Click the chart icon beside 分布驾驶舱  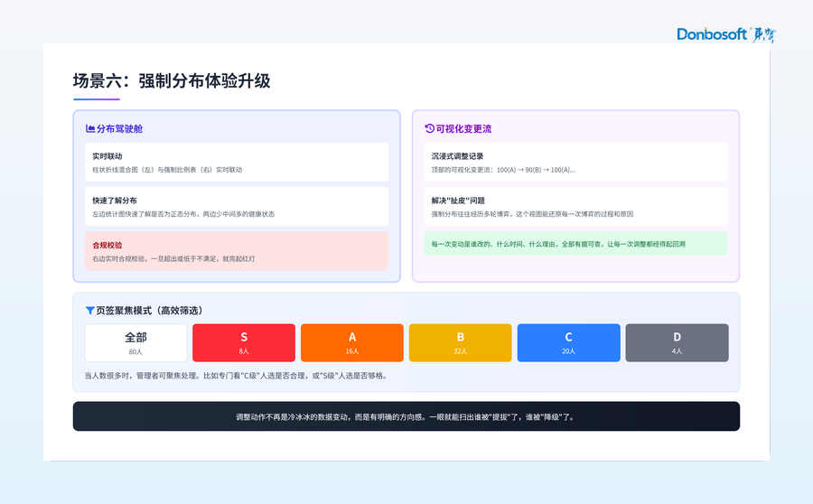[x=90, y=128]
